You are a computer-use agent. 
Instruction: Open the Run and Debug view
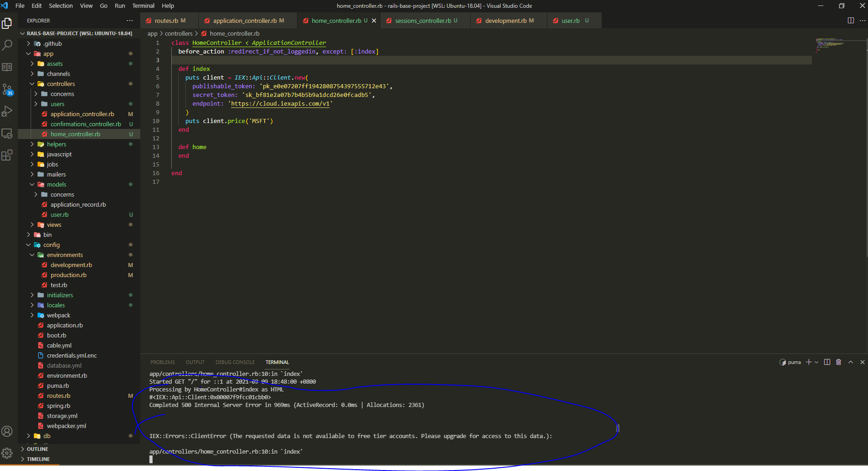pyautogui.click(x=7, y=111)
